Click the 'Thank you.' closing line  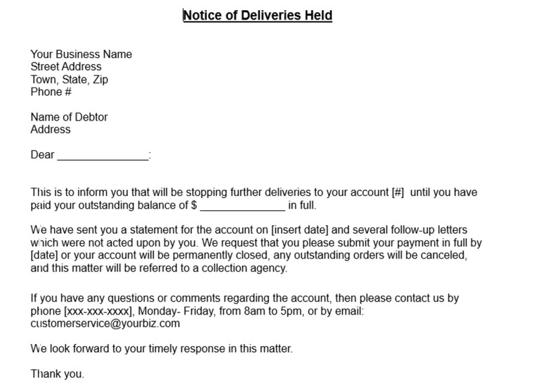point(57,374)
